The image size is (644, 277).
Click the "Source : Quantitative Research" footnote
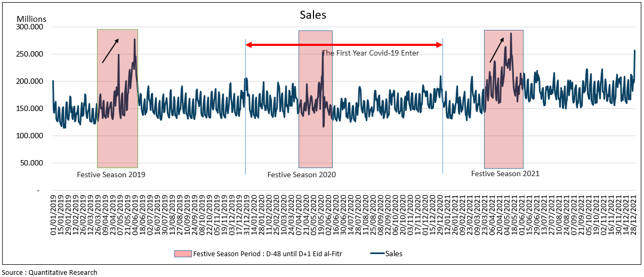pos(50,272)
